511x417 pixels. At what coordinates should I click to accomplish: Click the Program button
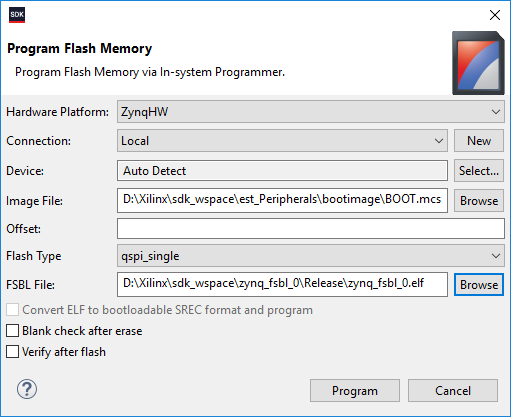pyautogui.click(x=355, y=390)
